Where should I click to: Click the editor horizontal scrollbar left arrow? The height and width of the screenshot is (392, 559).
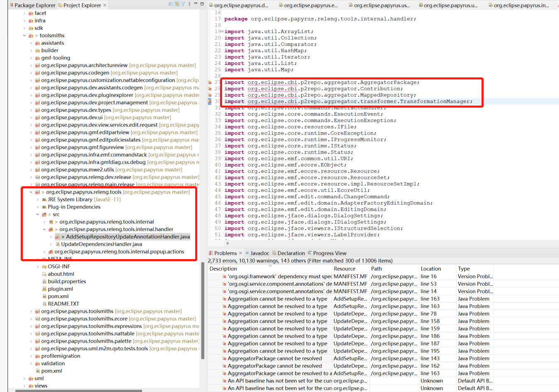227,243
